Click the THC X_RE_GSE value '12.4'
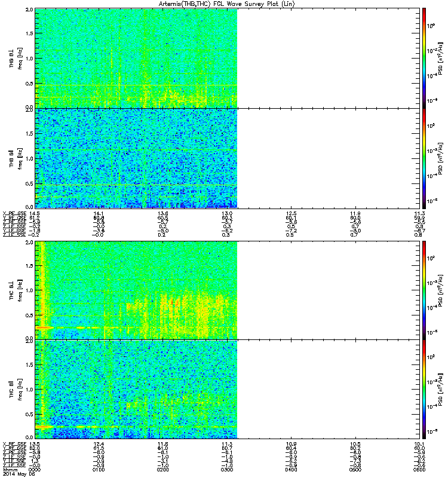The height and width of the screenshot is (478, 448). point(99,444)
